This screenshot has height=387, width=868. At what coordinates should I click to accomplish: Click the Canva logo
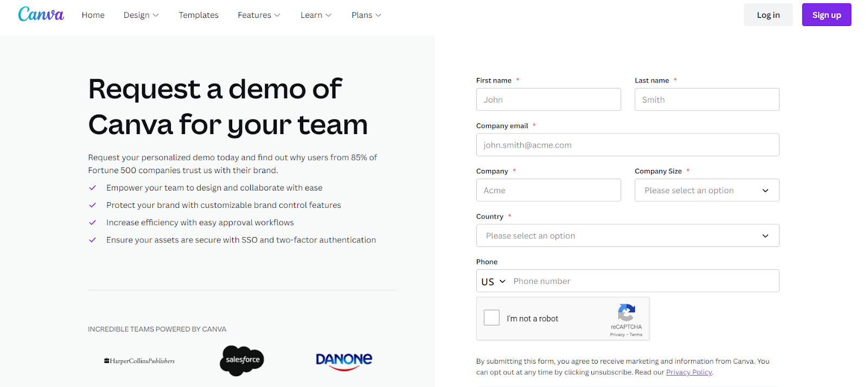41,14
